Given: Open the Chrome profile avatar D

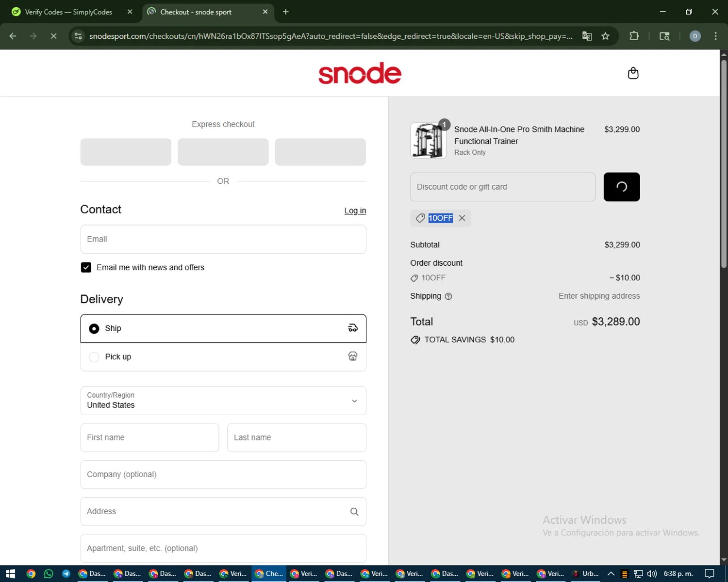Looking at the screenshot, I should coord(695,36).
